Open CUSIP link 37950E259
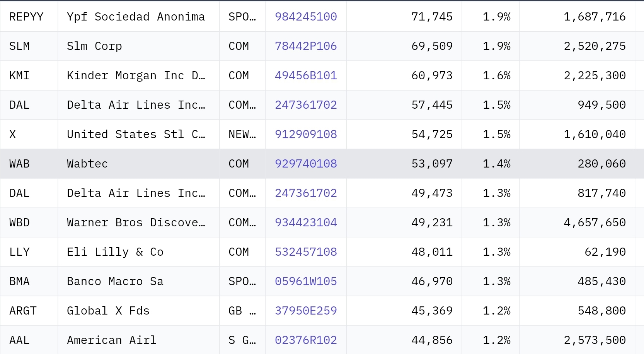Viewport: 644px width, 354px height. pos(306,311)
